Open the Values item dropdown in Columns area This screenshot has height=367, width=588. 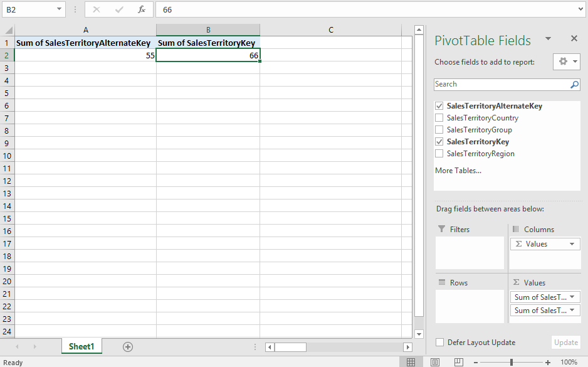[x=572, y=244]
